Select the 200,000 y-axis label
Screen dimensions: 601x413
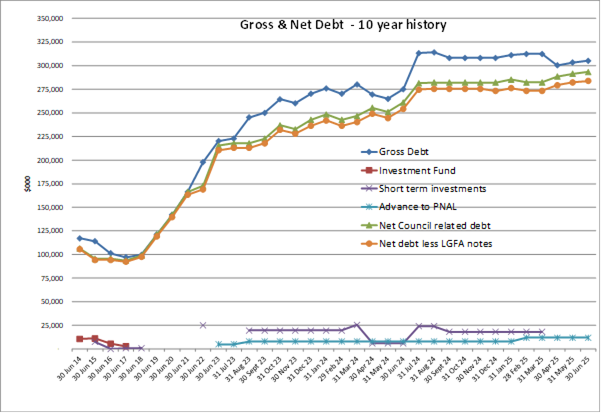(x=50, y=160)
